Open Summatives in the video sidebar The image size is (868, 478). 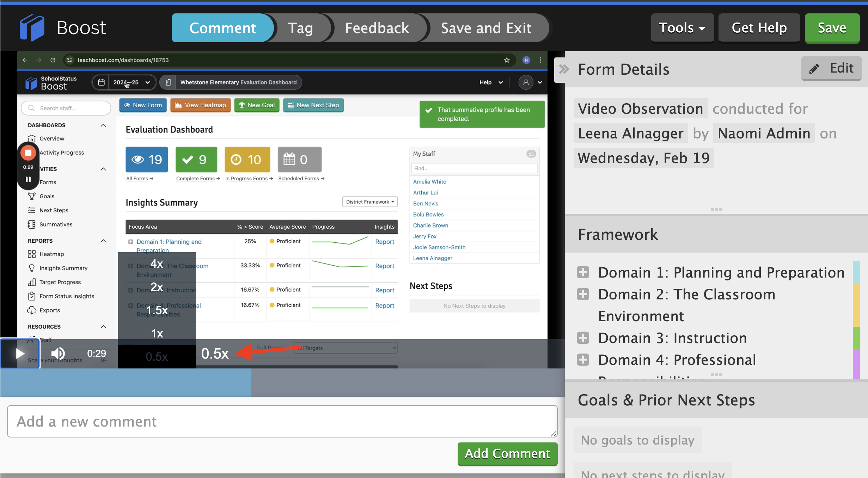click(50, 224)
